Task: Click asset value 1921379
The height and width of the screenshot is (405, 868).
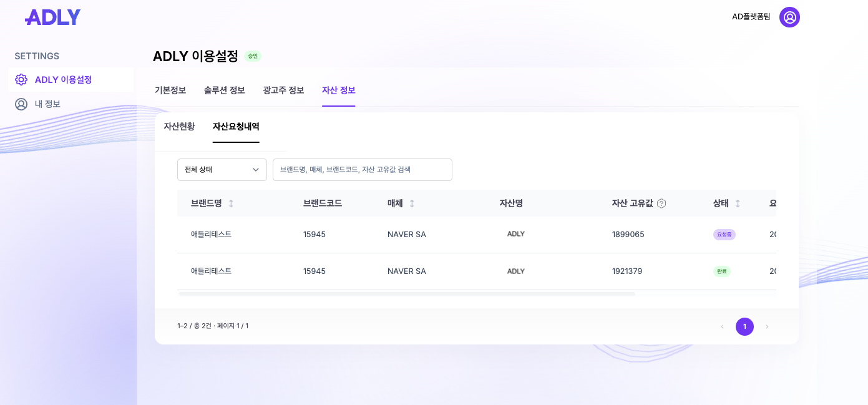Action: coord(627,271)
